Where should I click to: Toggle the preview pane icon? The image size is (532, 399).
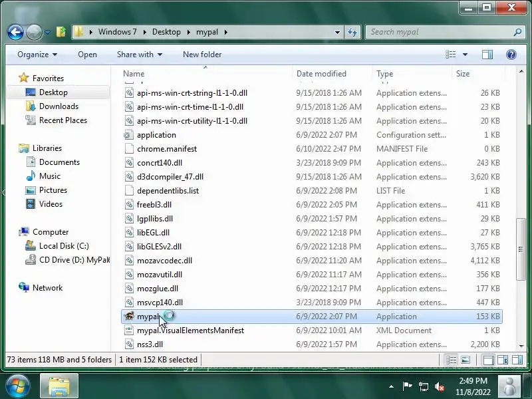click(x=487, y=55)
